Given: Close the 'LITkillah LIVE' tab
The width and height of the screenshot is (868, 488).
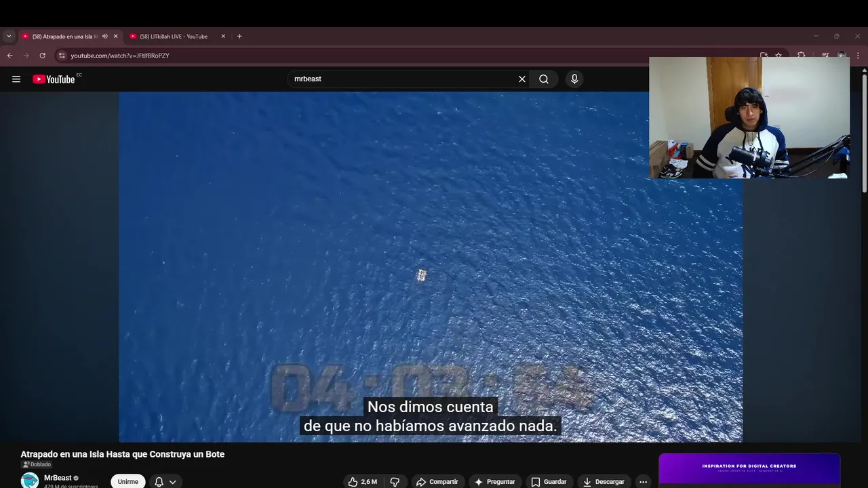Looking at the screenshot, I should pyautogui.click(x=223, y=37).
